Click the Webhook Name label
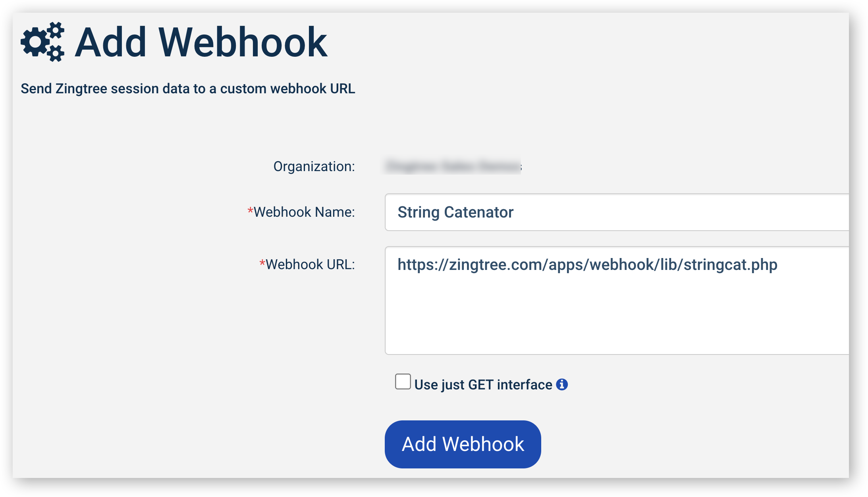The width and height of the screenshot is (868, 497). point(304,212)
